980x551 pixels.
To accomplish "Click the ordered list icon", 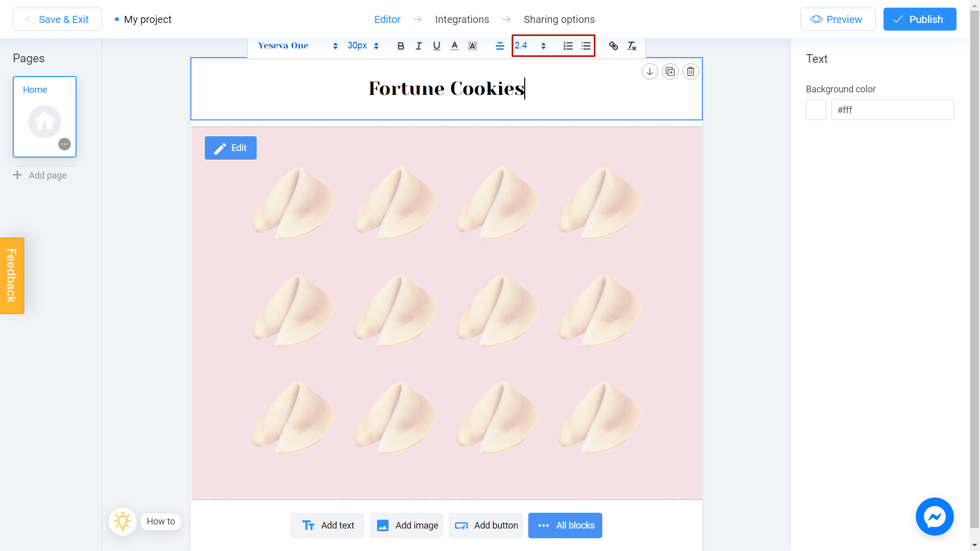I will pos(568,46).
